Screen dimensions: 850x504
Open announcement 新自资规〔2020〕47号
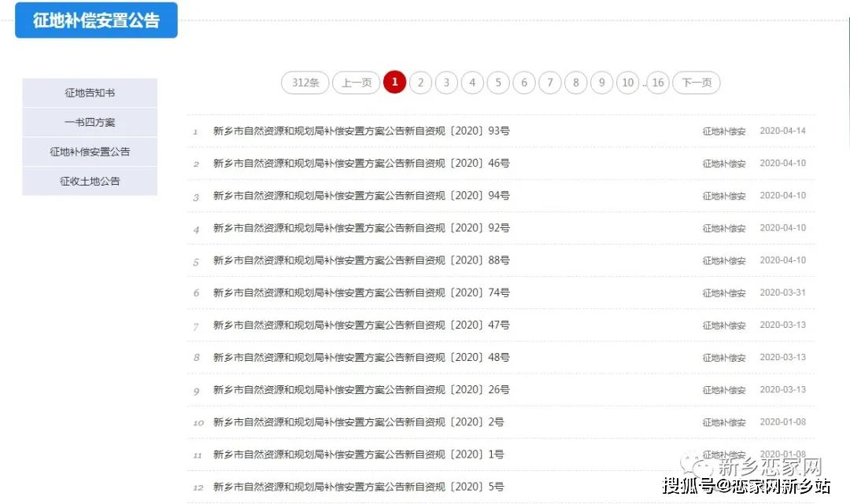361,326
